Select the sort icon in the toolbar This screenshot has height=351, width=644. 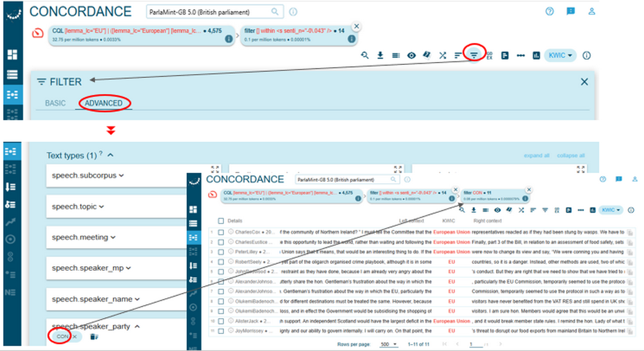(x=459, y=55)
